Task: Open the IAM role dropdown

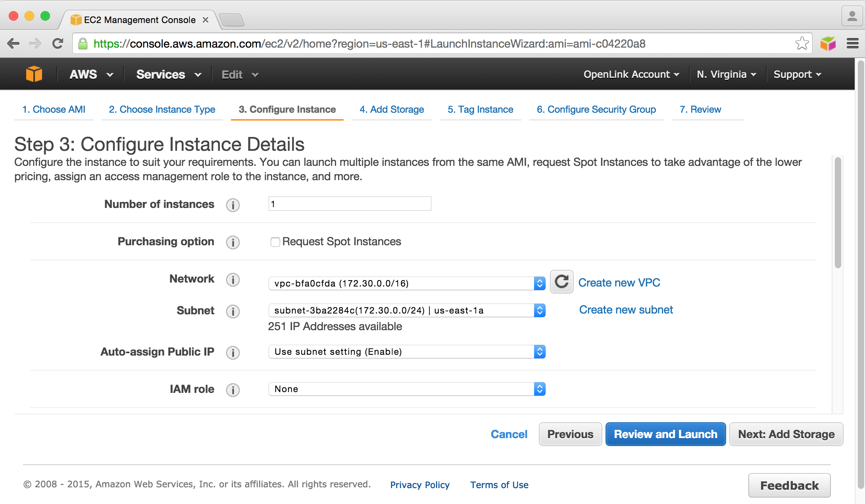Action: click(x=407, y=389)
